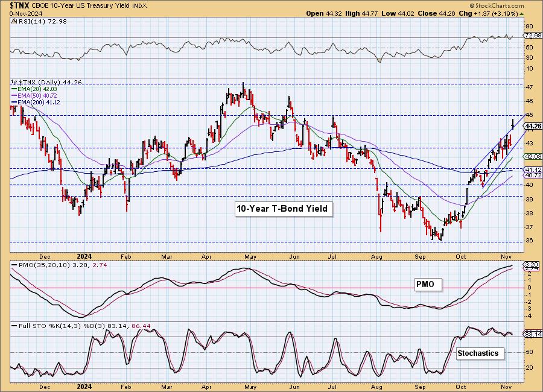Viewport: 543px width, 392px height.
Task: Click the PMO annotation box
Action: tap(428, 284)
